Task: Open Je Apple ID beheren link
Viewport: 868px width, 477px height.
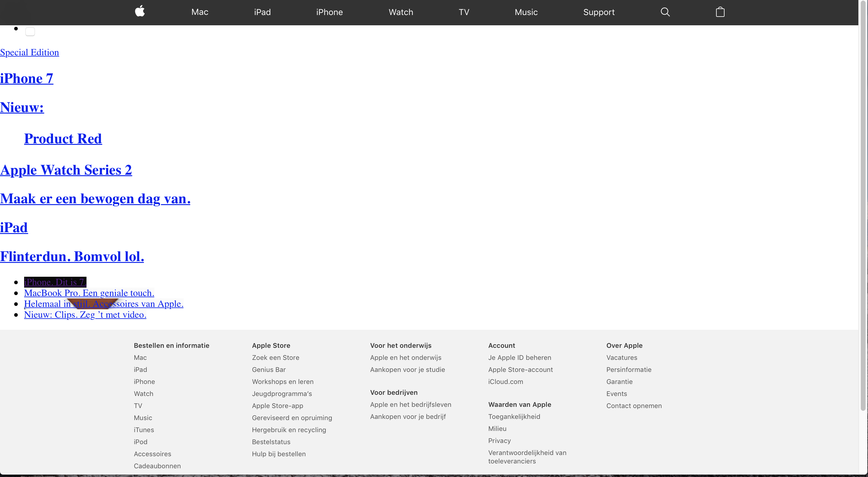Action: pos(520,357)
